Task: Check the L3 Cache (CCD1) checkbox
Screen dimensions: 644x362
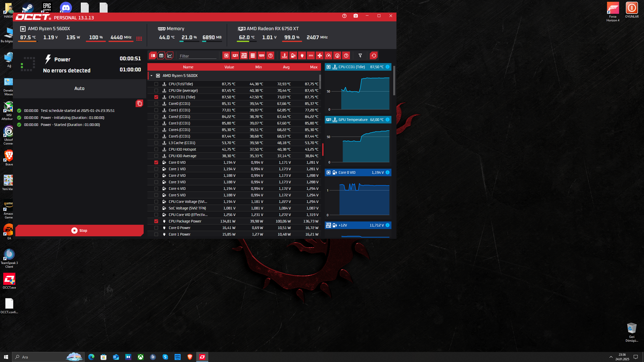Action: tap(156, 143)
